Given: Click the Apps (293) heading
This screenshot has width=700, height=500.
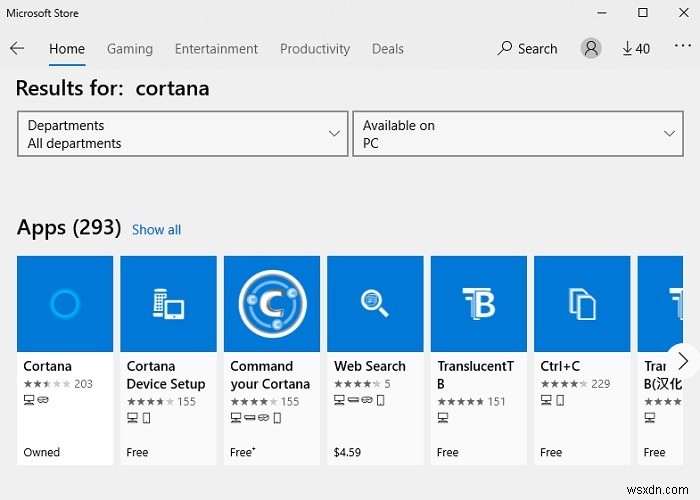Looking at the screenshot, I should (x=69, y=228).
